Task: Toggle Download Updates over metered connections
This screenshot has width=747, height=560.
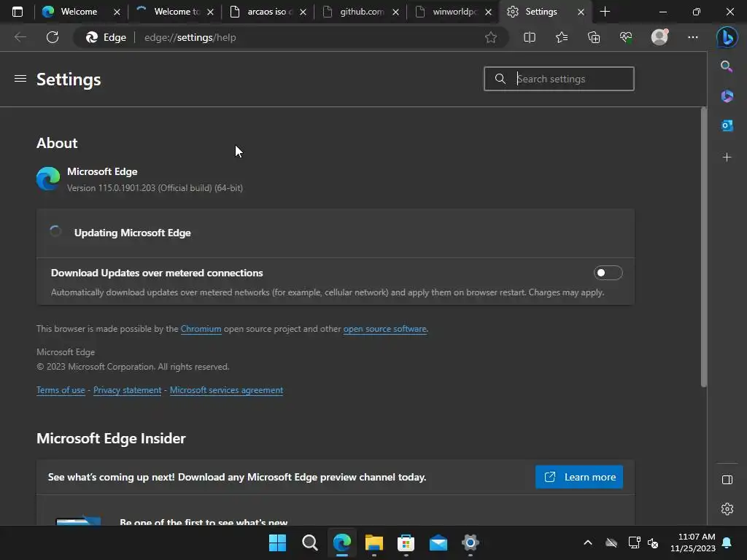Action: coord(608,273)
